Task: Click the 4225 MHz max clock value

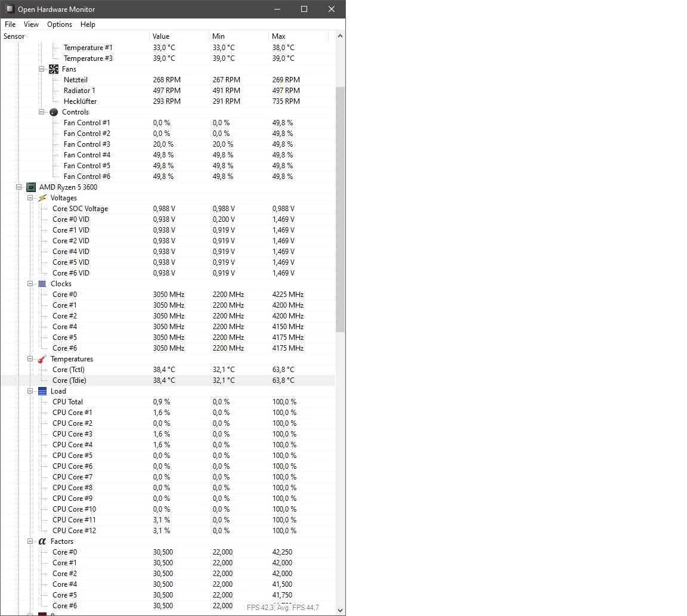Action: click(288, 295)
